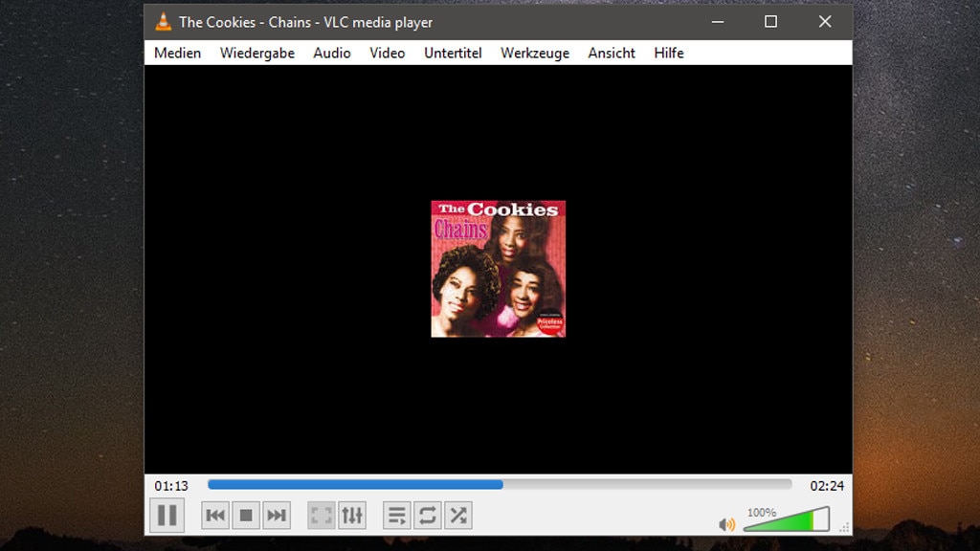Jump back with previous track button
The image size is (980, 551).
click(214, 515)
